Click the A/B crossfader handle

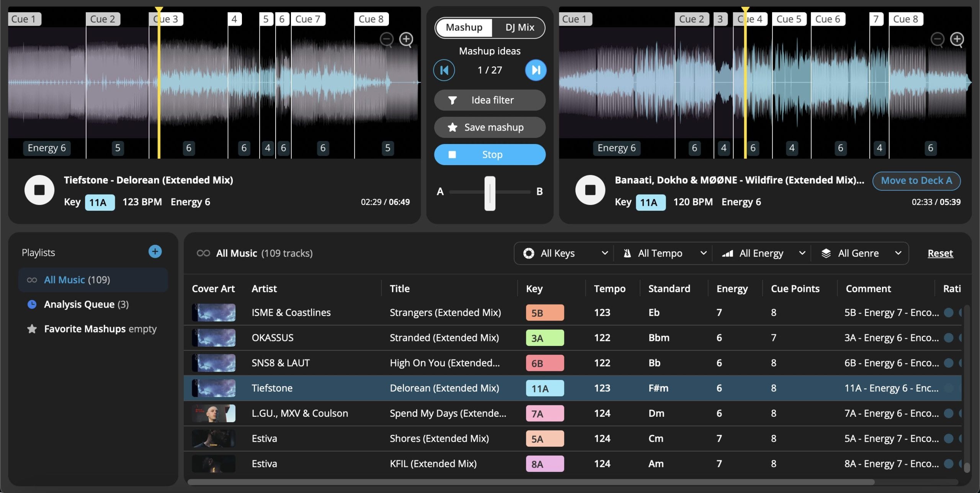pos(490,193)
